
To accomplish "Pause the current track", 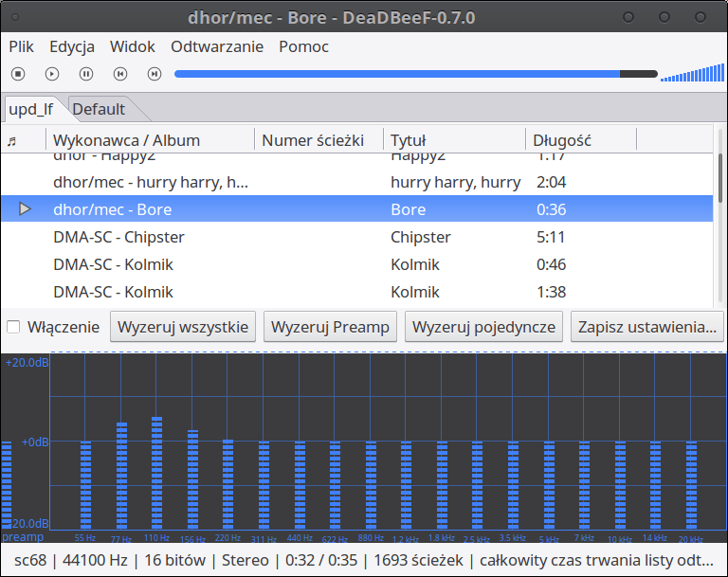I will [86, 74].
